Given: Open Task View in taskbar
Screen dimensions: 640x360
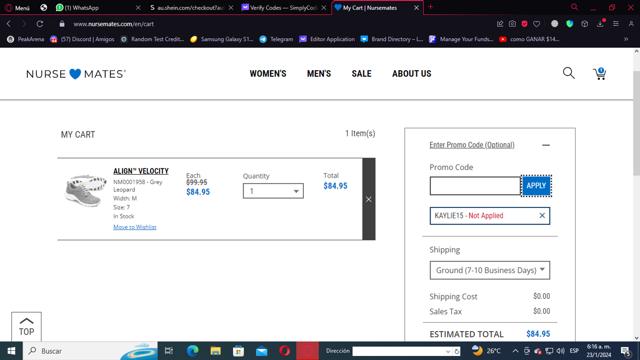Looking at the screenshot, I should [x=169, y=351].
